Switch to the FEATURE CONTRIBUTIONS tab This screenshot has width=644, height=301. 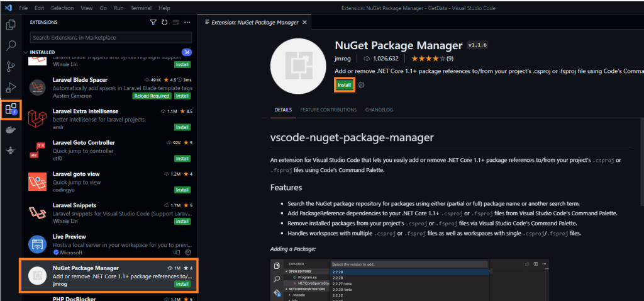coord(328,110)
